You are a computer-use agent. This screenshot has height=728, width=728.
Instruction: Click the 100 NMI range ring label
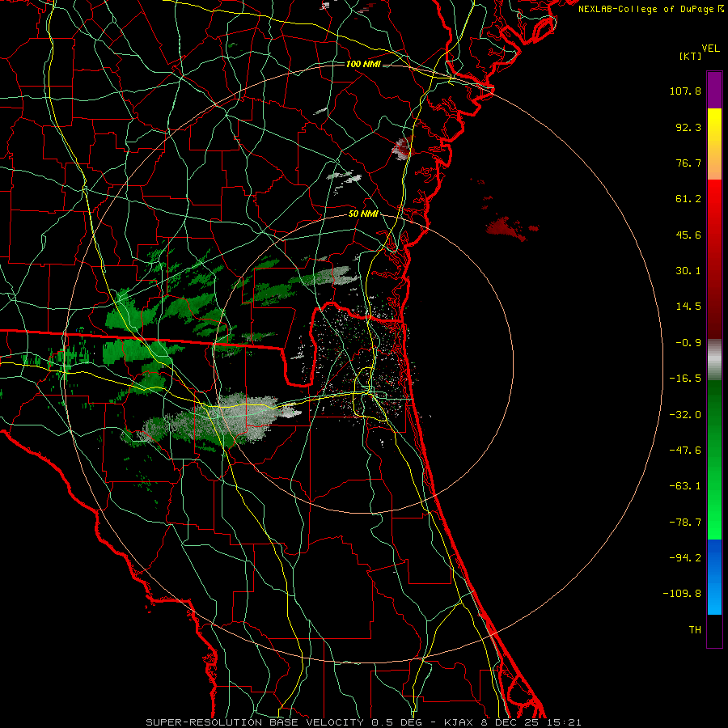click(363, 64)
